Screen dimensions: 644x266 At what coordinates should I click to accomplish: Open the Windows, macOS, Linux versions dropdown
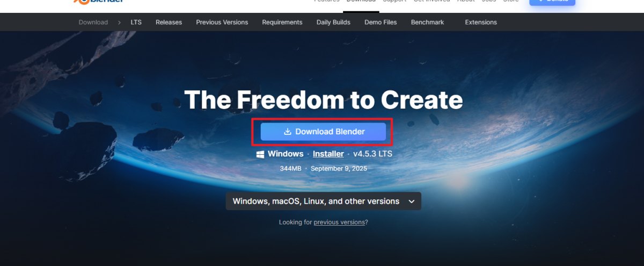click(x=323, y=201)
